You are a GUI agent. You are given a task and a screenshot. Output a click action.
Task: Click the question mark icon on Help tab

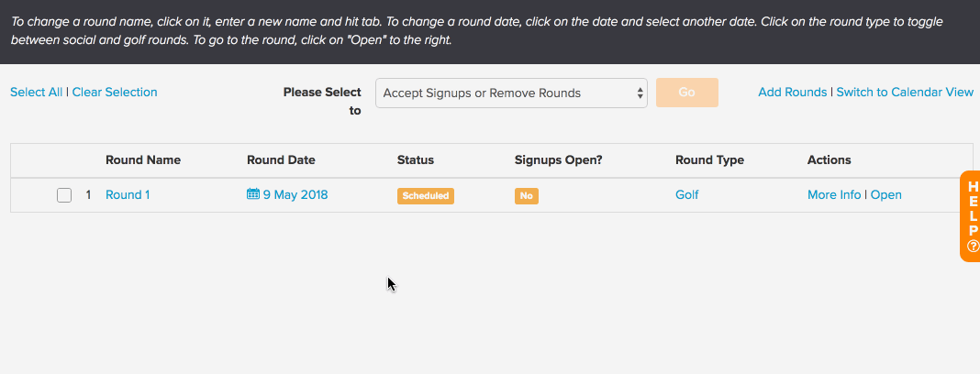pos(974,246)
